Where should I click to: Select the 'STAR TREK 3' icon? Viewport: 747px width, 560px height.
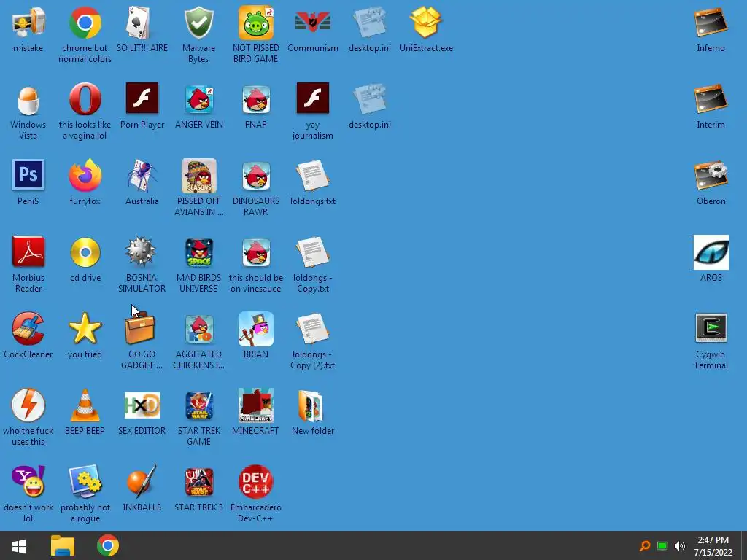pyautogui.click(x=198, y=482)
